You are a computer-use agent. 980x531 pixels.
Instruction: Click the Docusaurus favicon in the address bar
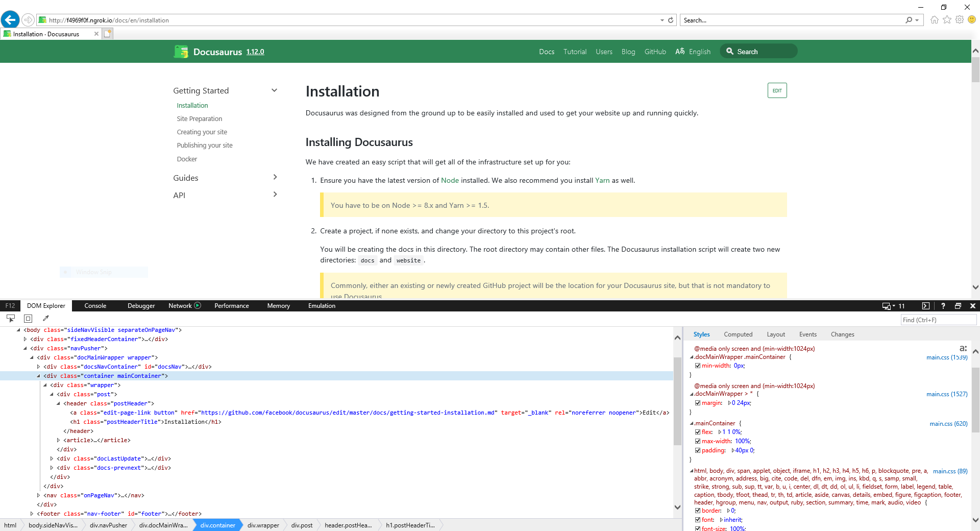[43, 20]
